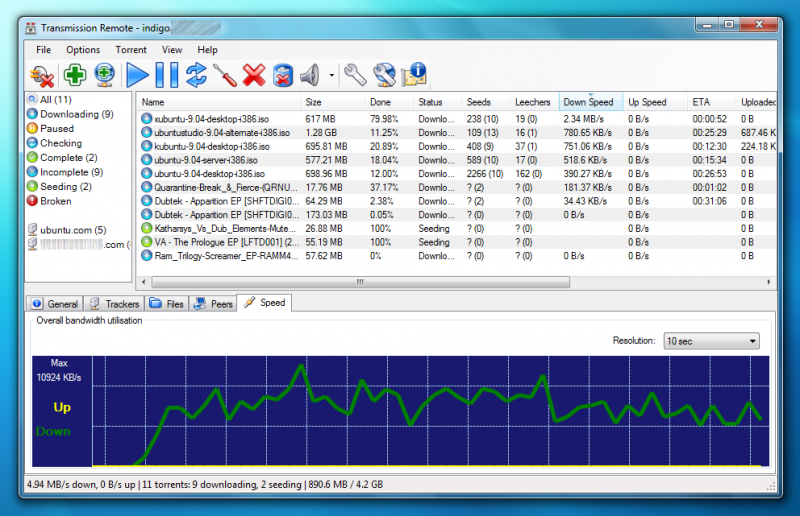The height and width of the screenshot is (516, 800).
Task: Click the blue pause torrent icon
Action: pos(166,75)
